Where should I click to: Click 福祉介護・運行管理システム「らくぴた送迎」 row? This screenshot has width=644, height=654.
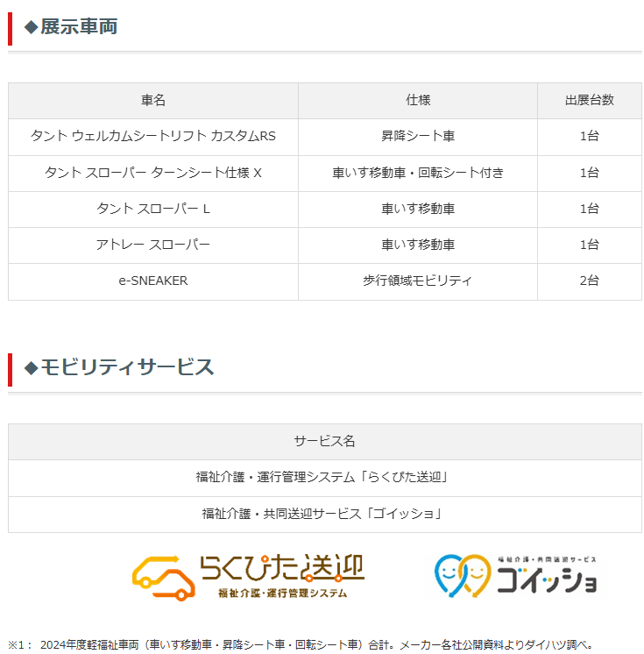click(324, 478)
